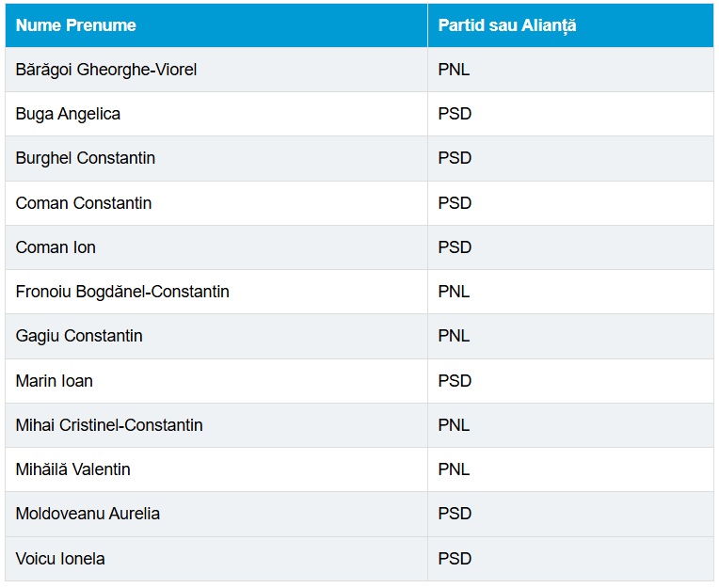Select the Burghel Constantin name cell

tap(86, 158)
